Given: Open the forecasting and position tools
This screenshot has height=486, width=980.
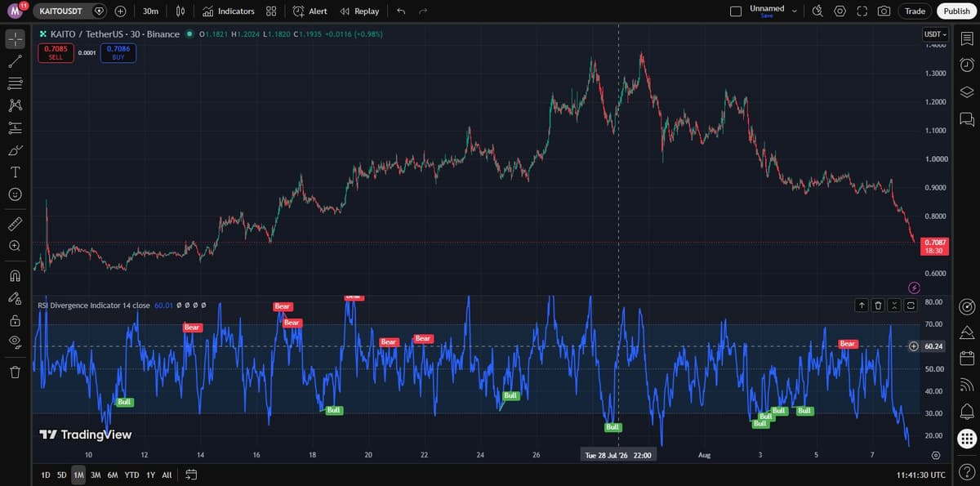Looking at the screenshot, I should 15,127.
